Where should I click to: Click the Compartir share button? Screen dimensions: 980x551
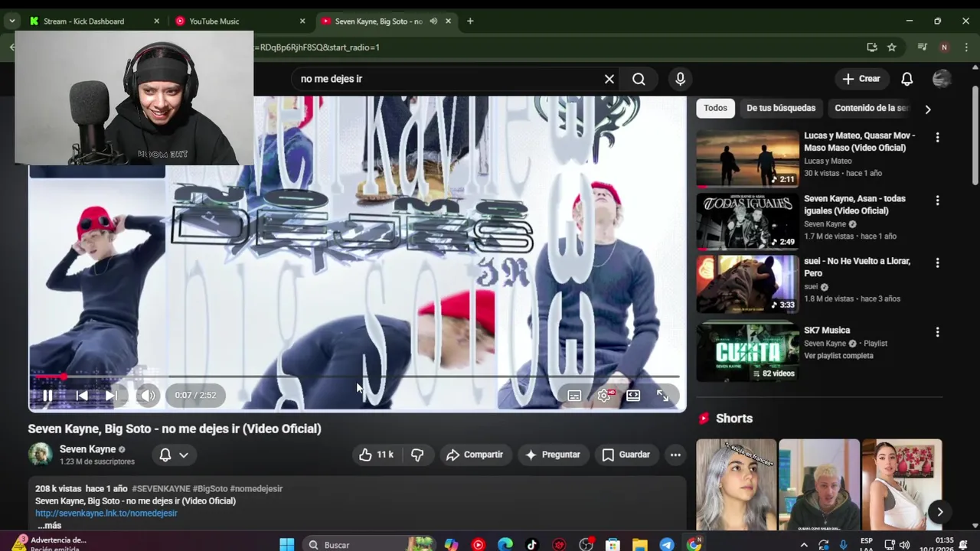click(x=475, y=455)
